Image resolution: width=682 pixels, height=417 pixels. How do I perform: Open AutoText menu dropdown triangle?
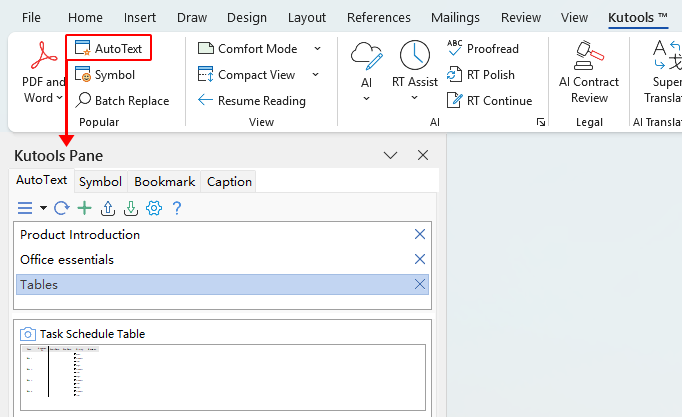tap(43, 208)
